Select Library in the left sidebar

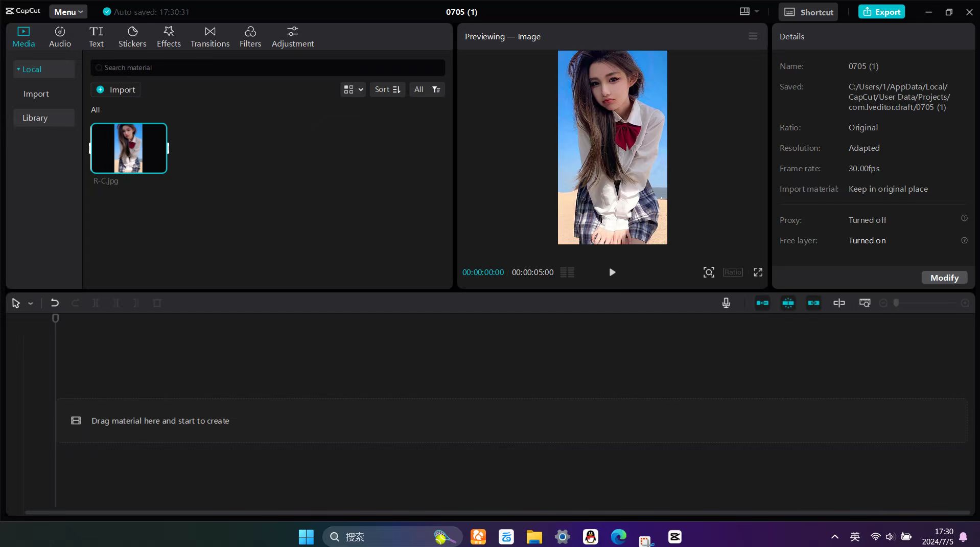35,118
